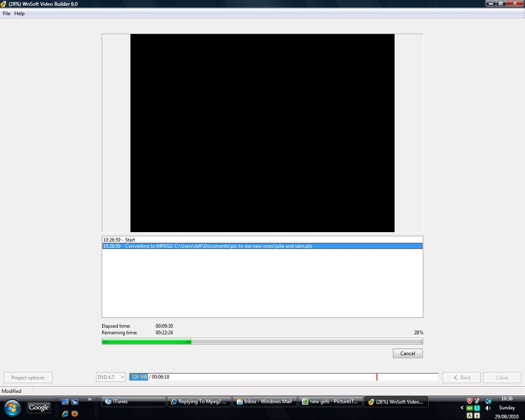Viewport: 525px width, 420px height.
Task: Switch to iTunes taskbar button
Action: 134,402
